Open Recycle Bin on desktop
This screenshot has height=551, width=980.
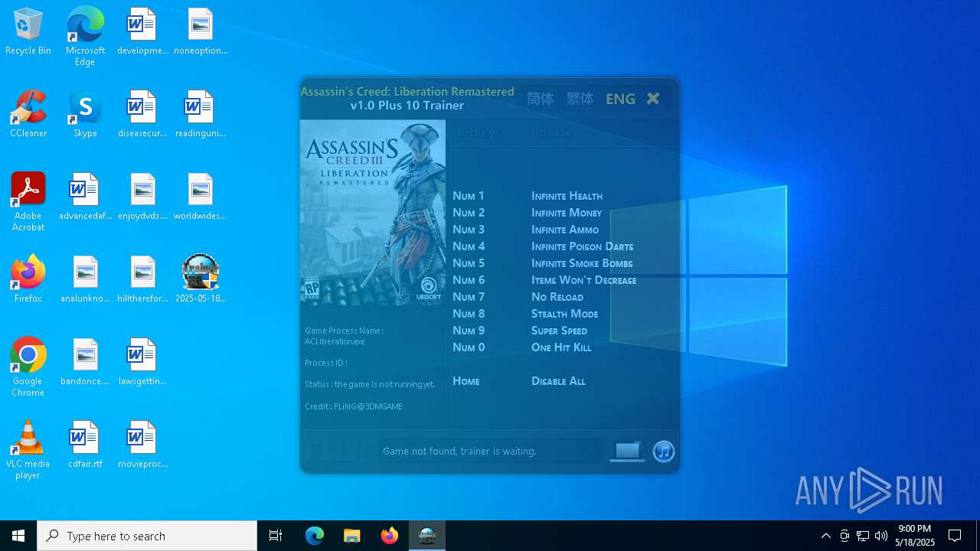[x=28, y=32]
